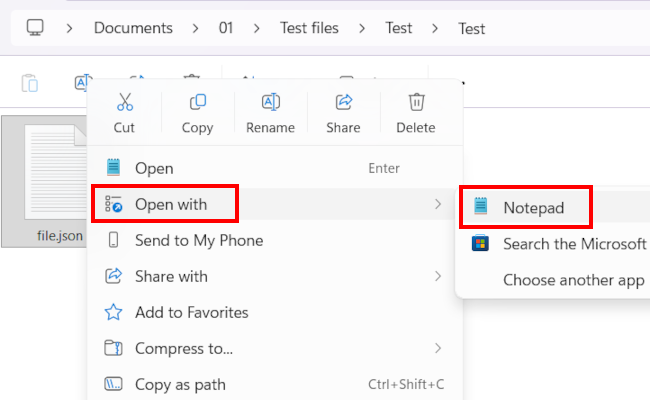
Task: Click the Cut scissors icon
Action: pyautogui.click(x=124, y=102)
